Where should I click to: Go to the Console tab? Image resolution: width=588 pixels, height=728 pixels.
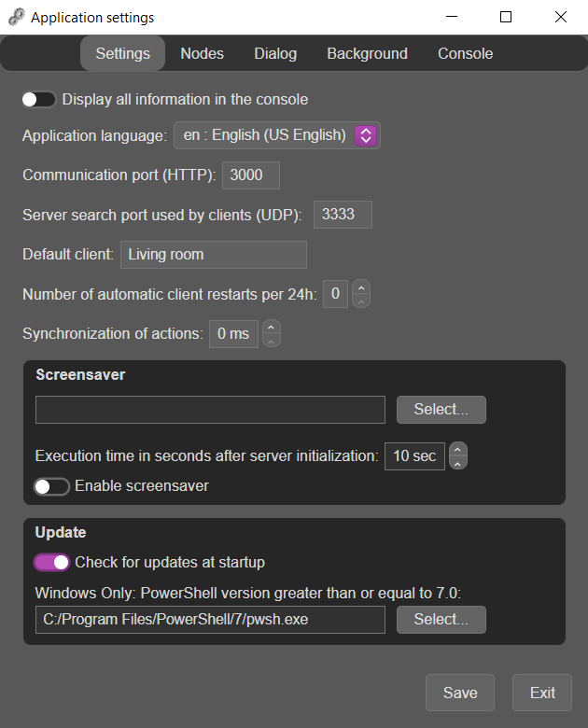pos(465,53)
